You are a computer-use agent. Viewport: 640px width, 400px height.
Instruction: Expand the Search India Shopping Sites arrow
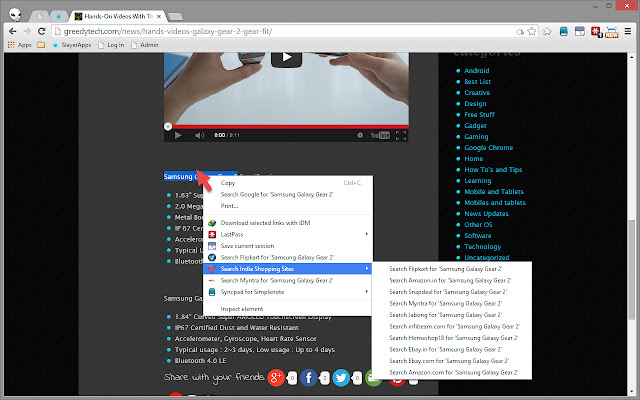pos(367,268)
